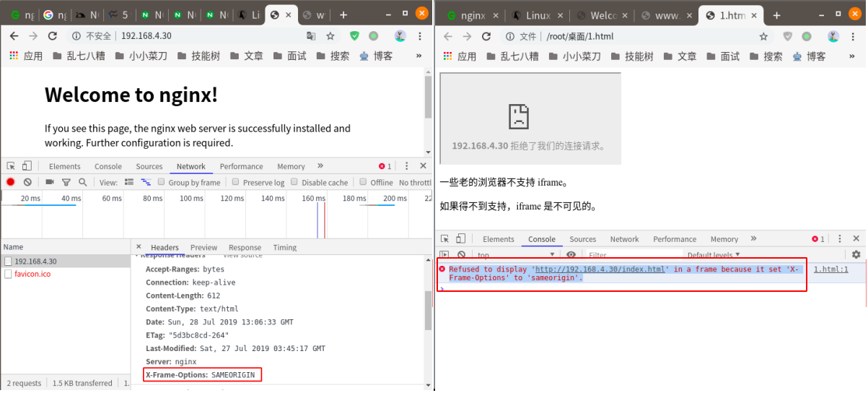Go back in the left browser window
The height and width of the screenshot is (393, 868).
tap(14, 36)
